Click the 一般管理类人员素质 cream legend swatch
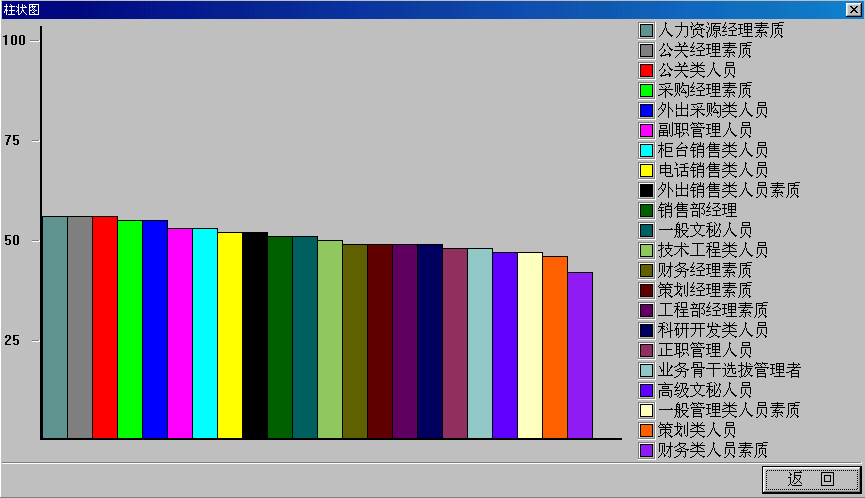This screenshot has width=865, height=498. [x=646, y=410]
